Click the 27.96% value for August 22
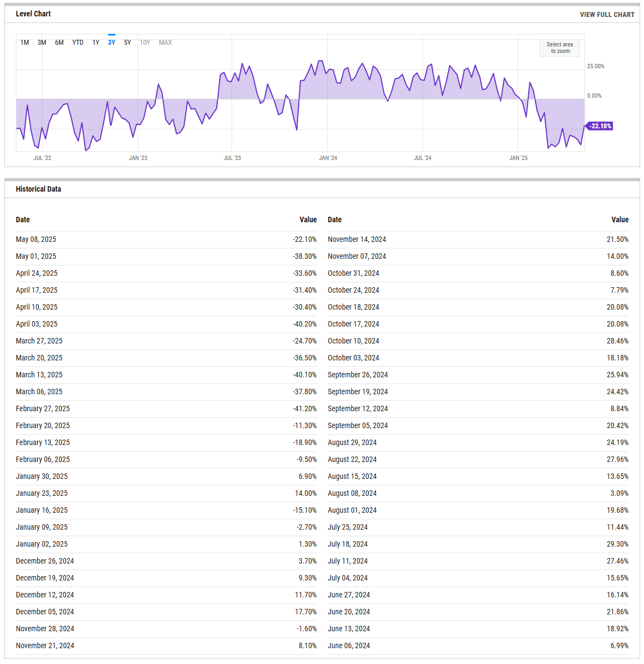 click(618, 459)
